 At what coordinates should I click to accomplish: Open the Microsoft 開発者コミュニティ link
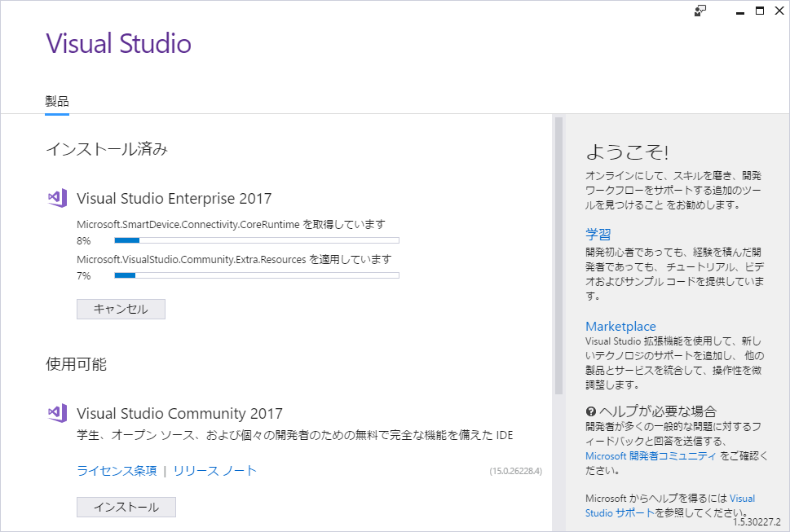point(651,456)
